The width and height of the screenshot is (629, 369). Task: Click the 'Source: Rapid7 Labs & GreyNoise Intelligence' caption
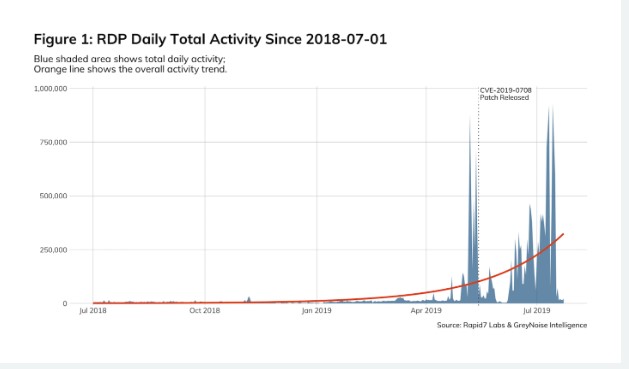[x=512, y=325]
